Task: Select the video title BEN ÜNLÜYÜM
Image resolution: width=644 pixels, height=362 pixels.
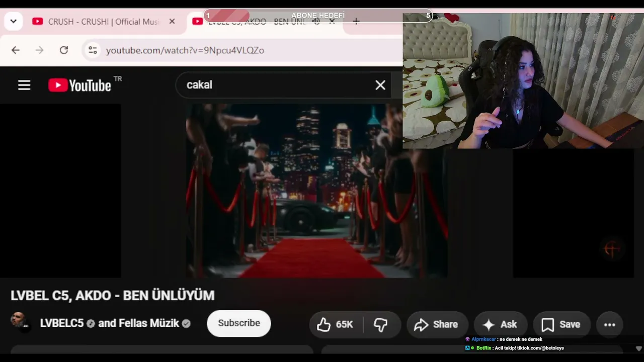Action: tap(113, 295)
